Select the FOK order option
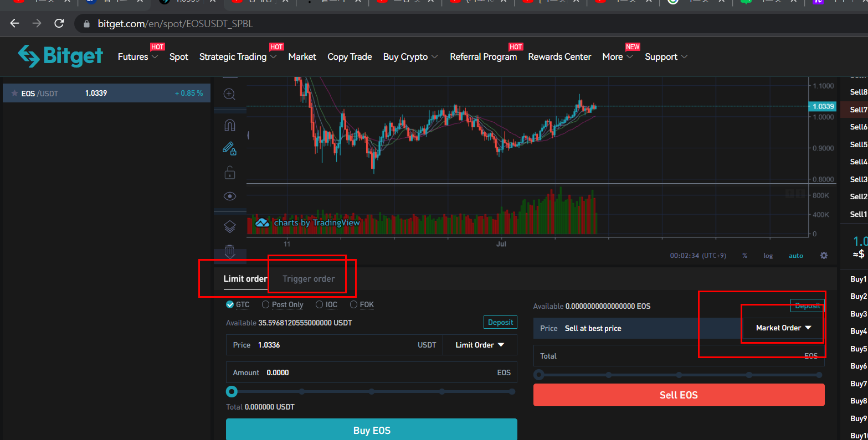Image resolution: width=868 pixels, height=440 pixels. tap(362, 304)
